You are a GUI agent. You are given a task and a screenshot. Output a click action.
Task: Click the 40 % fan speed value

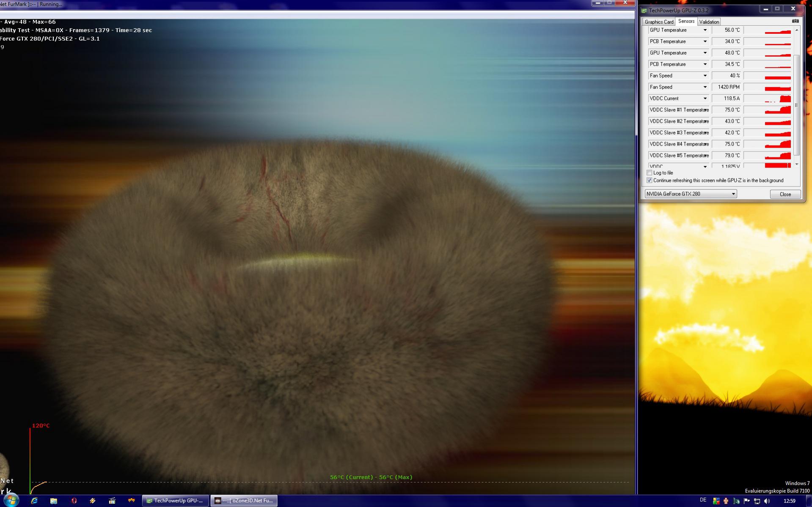[727, 76]
